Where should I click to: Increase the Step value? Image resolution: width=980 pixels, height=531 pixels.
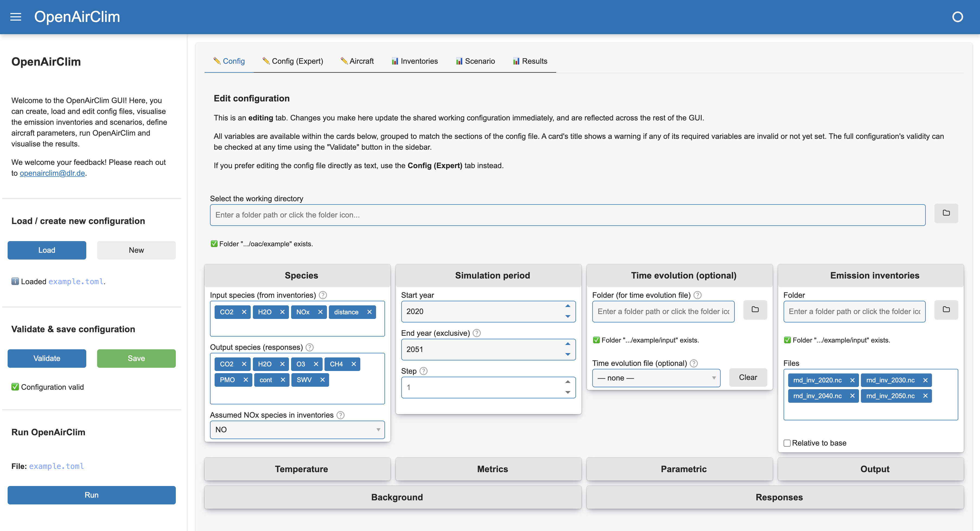pyautogui.click(x=568, y=382)
